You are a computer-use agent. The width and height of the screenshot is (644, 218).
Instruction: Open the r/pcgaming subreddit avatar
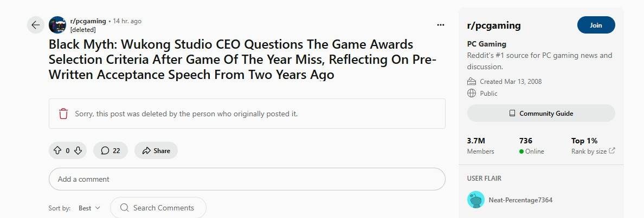[57, 25]
